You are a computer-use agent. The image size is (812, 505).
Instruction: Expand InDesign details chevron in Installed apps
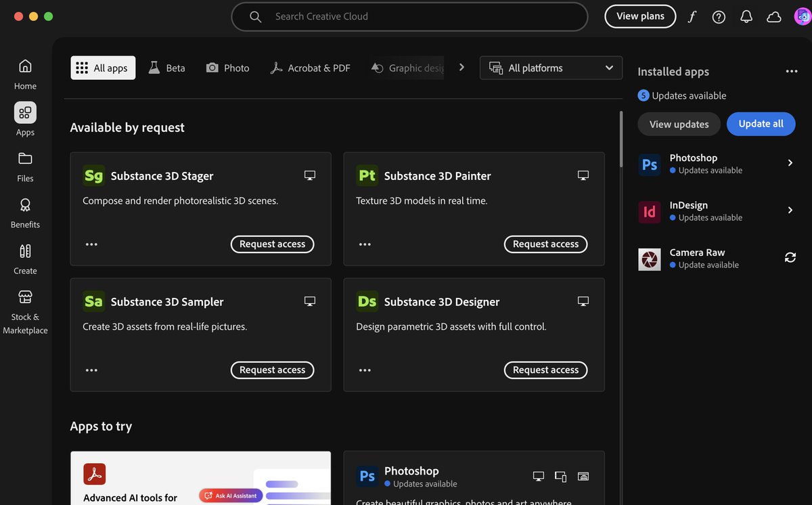(x=790, y=211)
